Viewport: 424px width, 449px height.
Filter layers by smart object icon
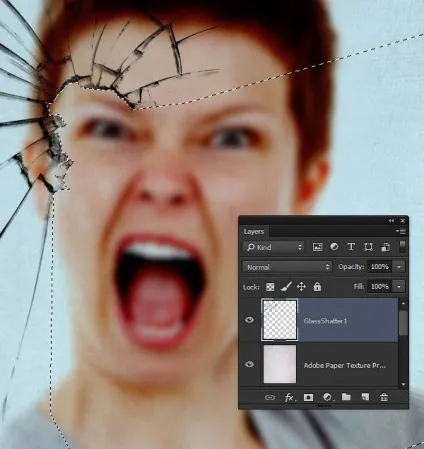[385, 247]
